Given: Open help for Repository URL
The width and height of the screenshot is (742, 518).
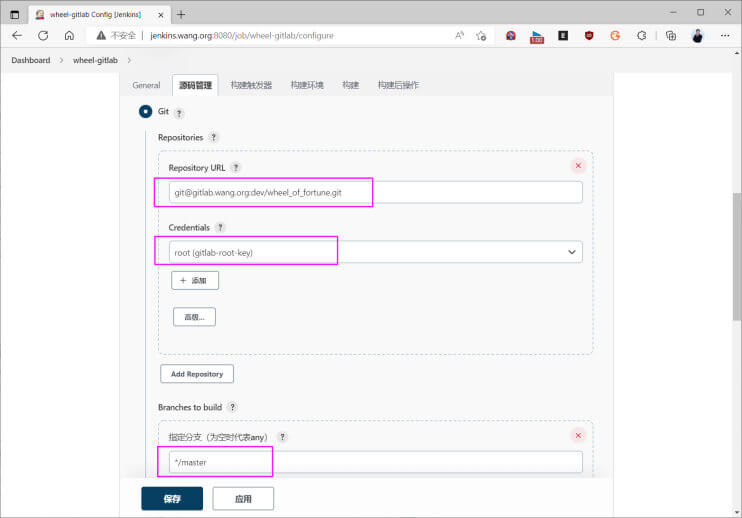Looking at the screenshot, I should (x=236, y=167).
